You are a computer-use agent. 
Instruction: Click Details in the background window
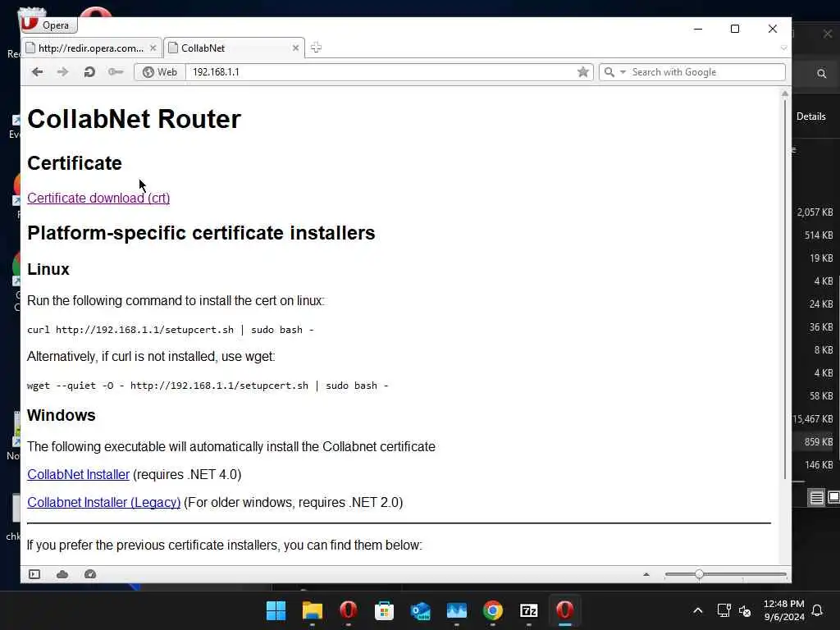(811, 116)
